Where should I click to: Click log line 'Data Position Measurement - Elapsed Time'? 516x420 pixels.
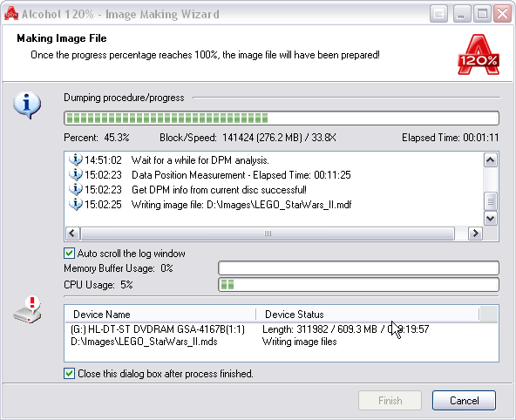(241, 174)
